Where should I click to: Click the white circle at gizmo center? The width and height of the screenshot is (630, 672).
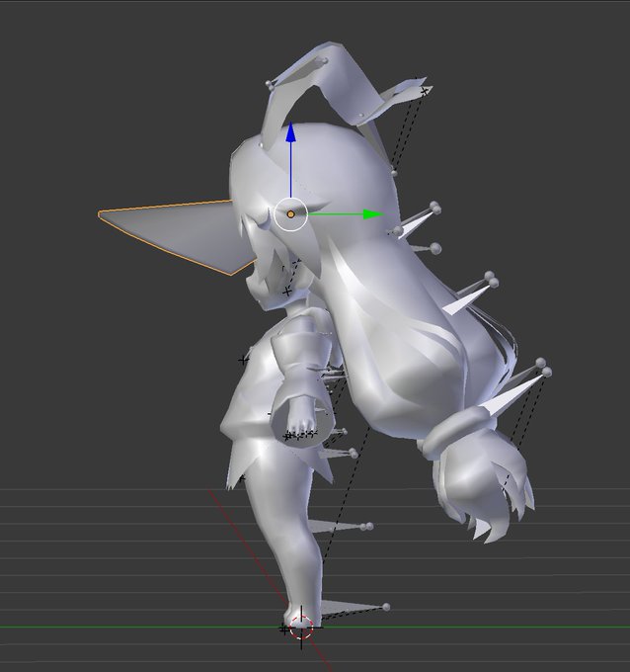(290, 213)
